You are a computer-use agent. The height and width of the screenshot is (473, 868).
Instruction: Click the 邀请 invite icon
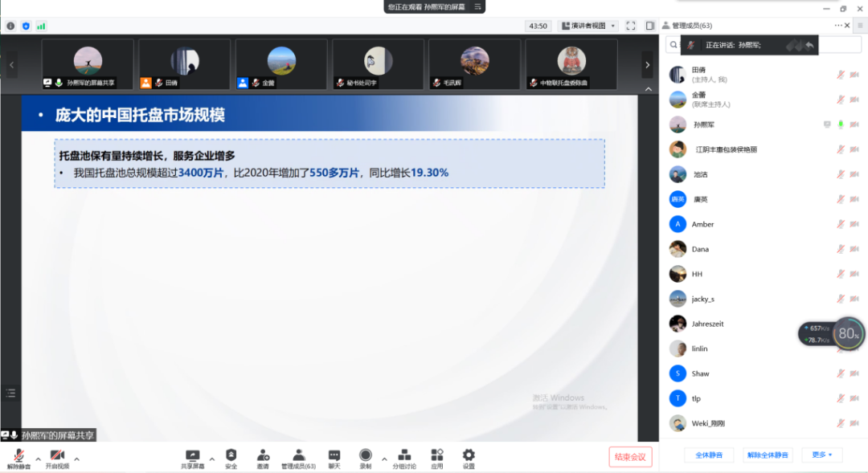[x=263, y=457]
